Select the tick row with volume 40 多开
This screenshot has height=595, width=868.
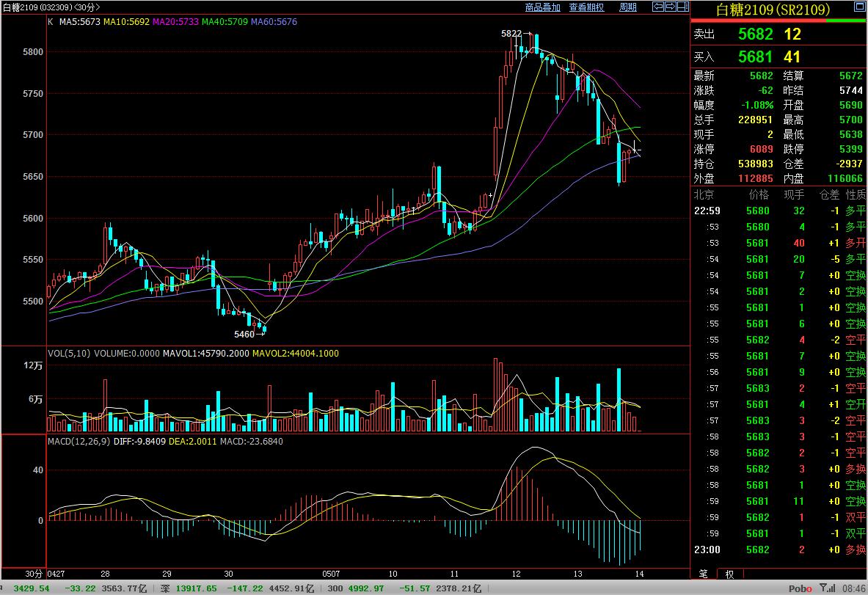pos(779,243)
